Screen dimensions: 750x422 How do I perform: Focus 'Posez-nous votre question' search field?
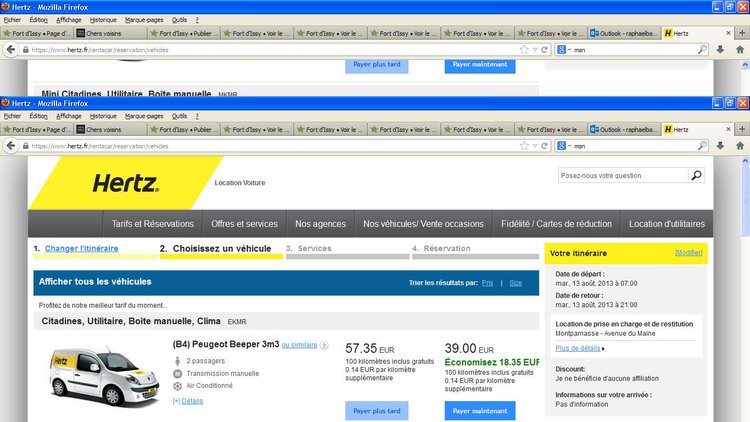pos(623,176)
